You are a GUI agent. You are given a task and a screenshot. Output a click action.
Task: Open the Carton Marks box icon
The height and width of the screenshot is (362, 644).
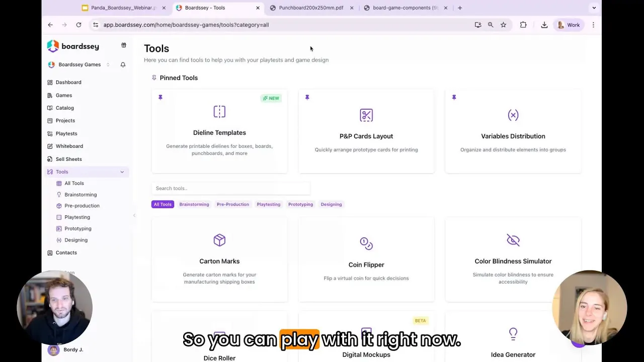click(219, 240)
